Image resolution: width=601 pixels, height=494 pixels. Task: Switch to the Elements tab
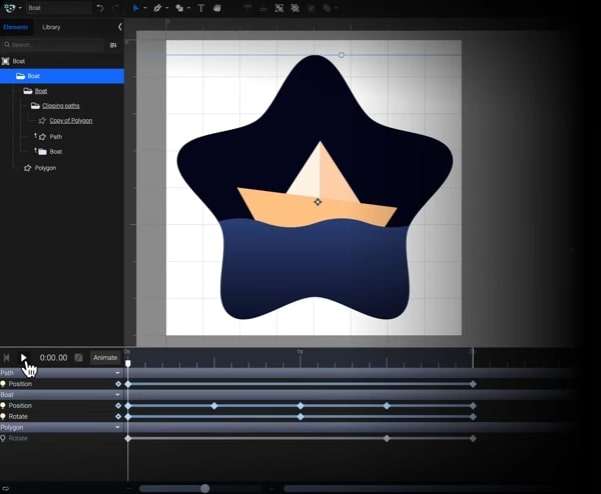[x=16, y=27]
